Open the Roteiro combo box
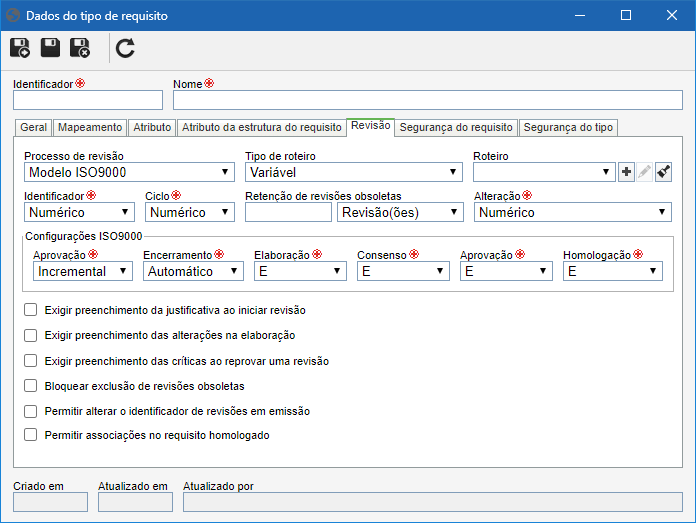This screenshot has height=523, width=696. [x=544, y=172]
